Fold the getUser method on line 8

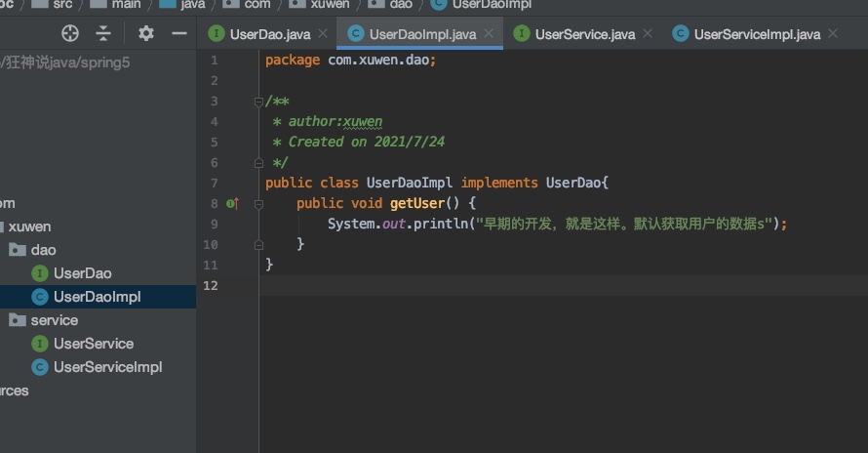(x=258, y=203)
